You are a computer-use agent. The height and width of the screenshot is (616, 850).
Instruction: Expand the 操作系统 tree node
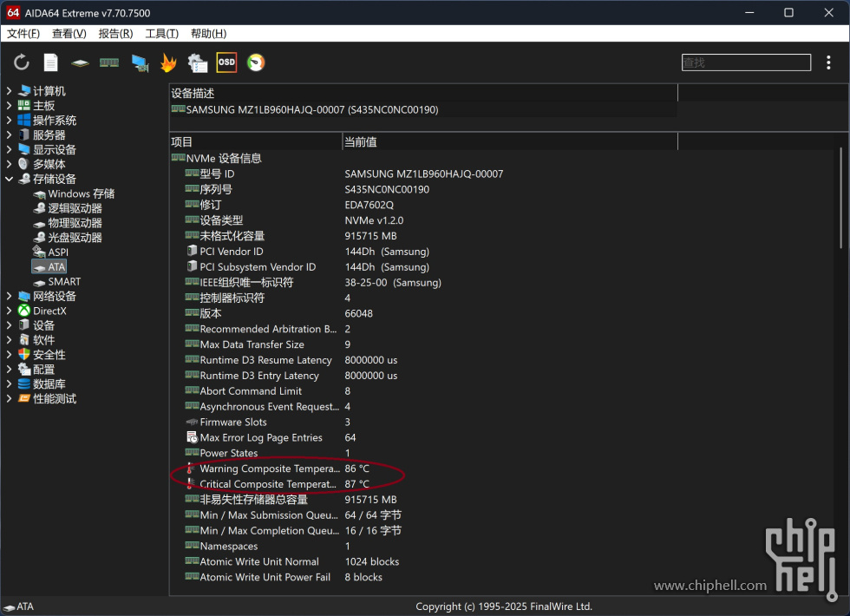point(9,120)
